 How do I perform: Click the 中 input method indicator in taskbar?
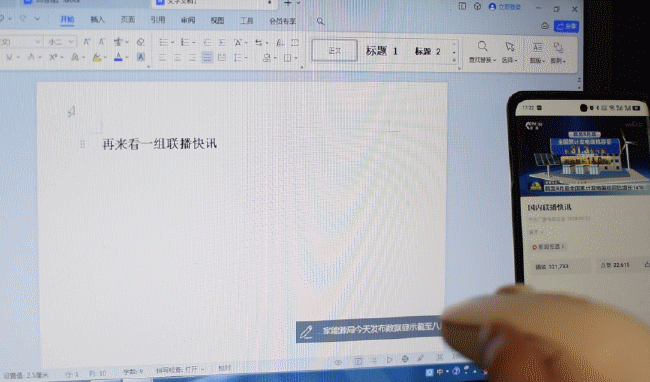[x=440, y=372]
